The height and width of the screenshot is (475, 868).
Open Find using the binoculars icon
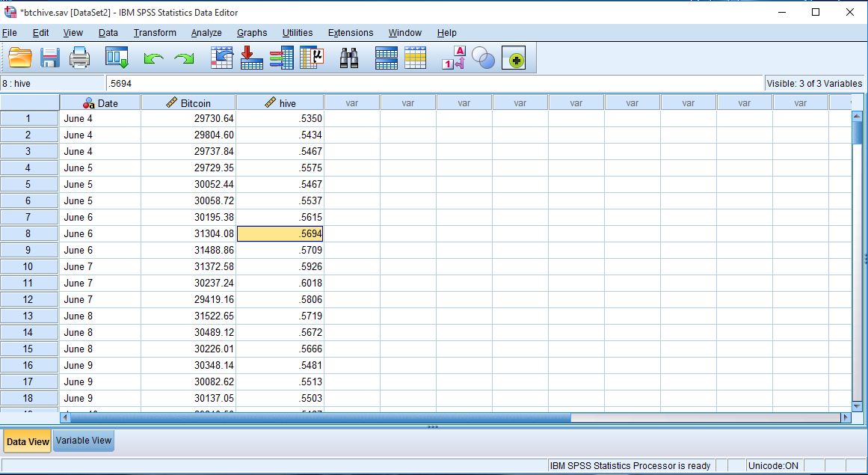tap(348, 58)
